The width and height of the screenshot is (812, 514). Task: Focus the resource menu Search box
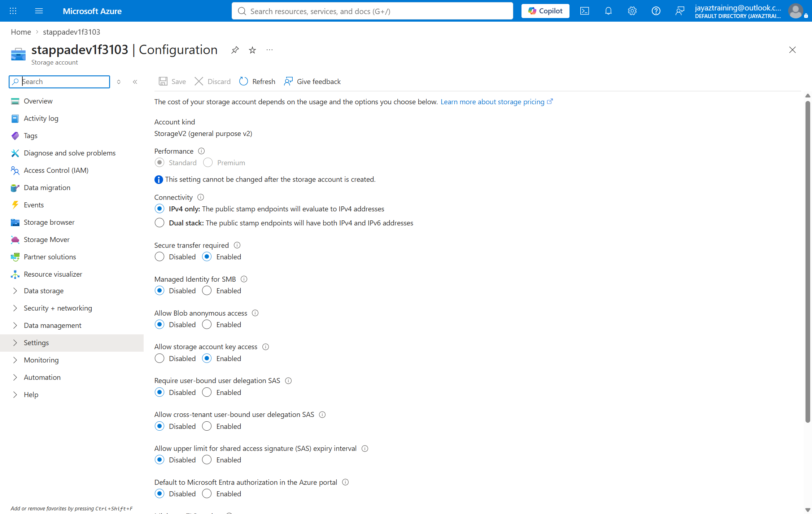click(59, 82)
